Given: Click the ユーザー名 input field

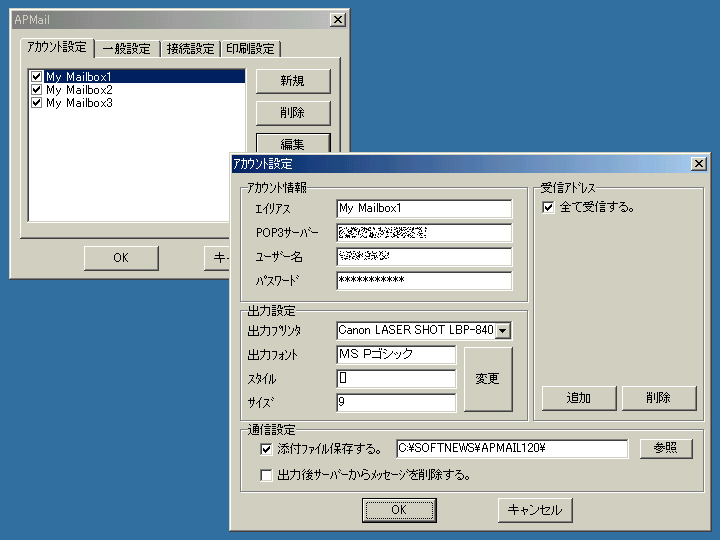Looking at the screenshot, I should [424, 257].
